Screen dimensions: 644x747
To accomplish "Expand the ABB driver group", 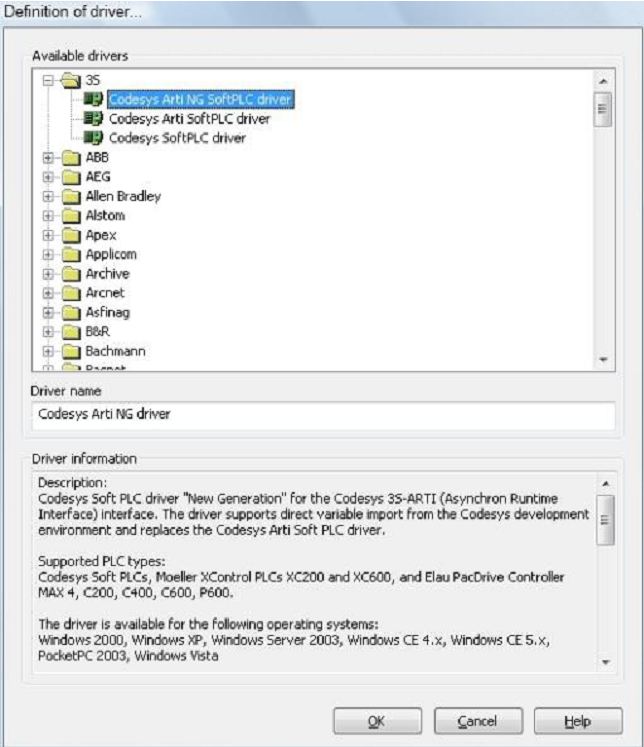I will pyautogui.click(x=48, y=158).
